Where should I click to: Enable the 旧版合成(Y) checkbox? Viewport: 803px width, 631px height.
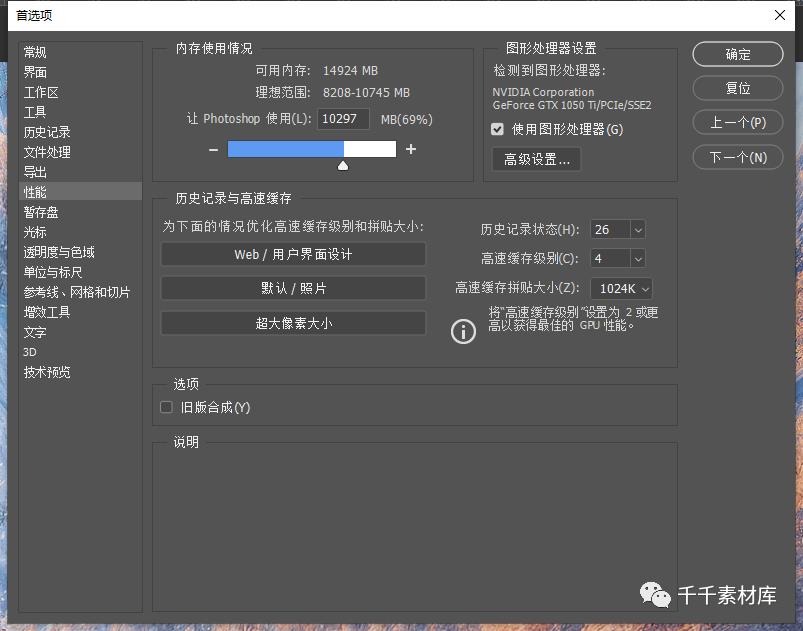pos(166,407)
